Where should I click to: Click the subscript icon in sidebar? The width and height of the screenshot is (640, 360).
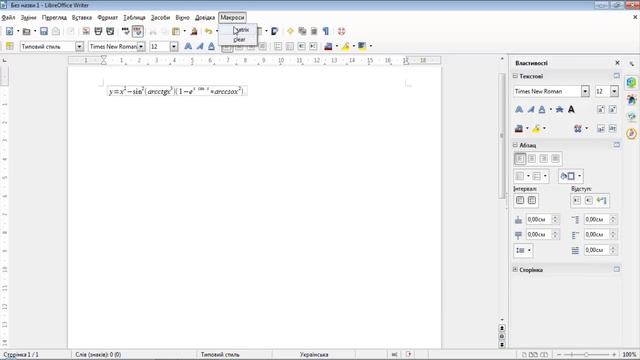click(613, 129)
